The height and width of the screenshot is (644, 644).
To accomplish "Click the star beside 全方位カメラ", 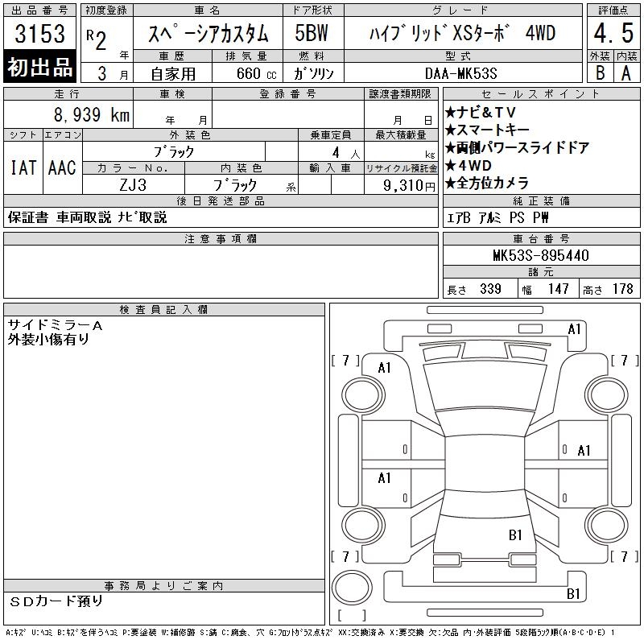I will point(451,183).
